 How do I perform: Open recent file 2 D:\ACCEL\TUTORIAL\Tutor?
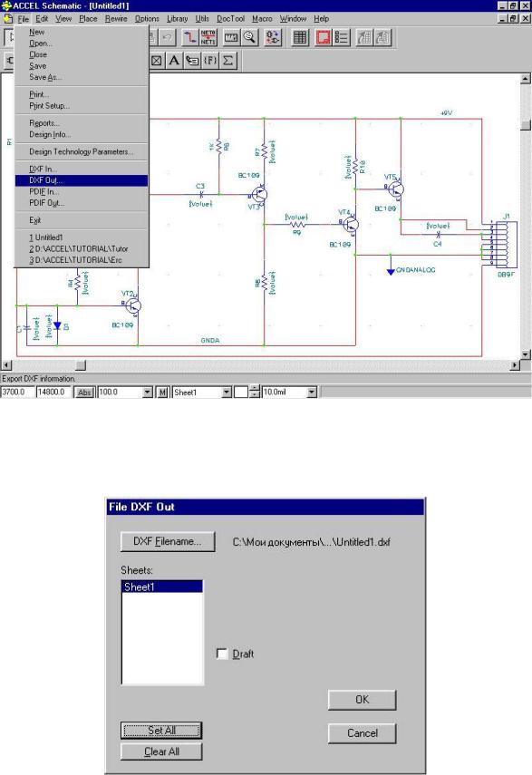[82, 248]
